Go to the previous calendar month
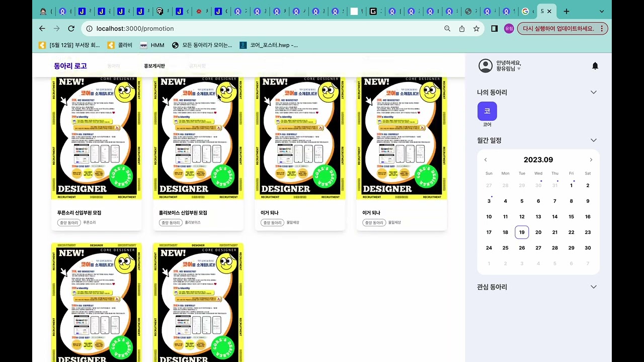The height and width of the screenshot is (362, 644). [x=486, y=160]
